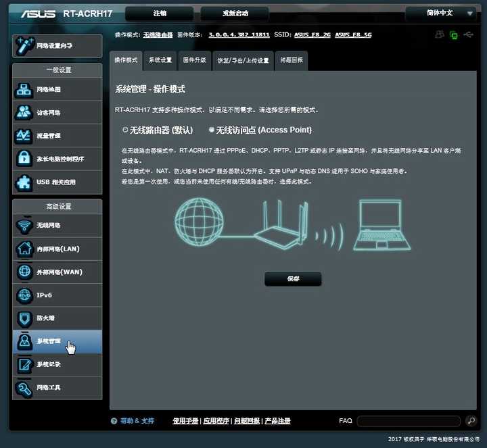Switch to the 操作模式 tab

click(126, 60)
